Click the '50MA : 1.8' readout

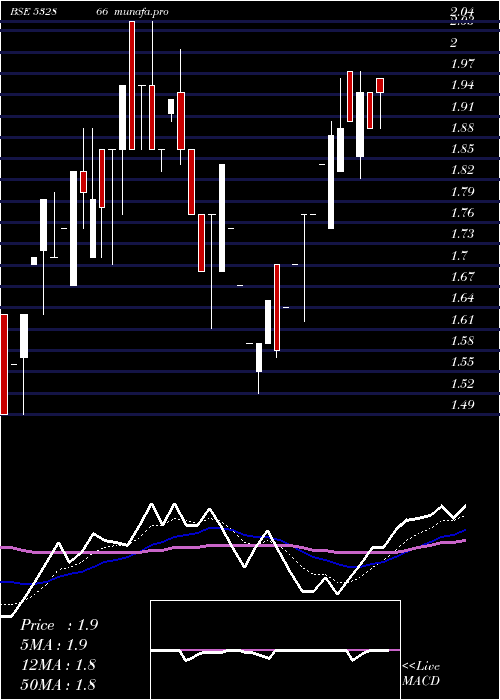point(58,684)
